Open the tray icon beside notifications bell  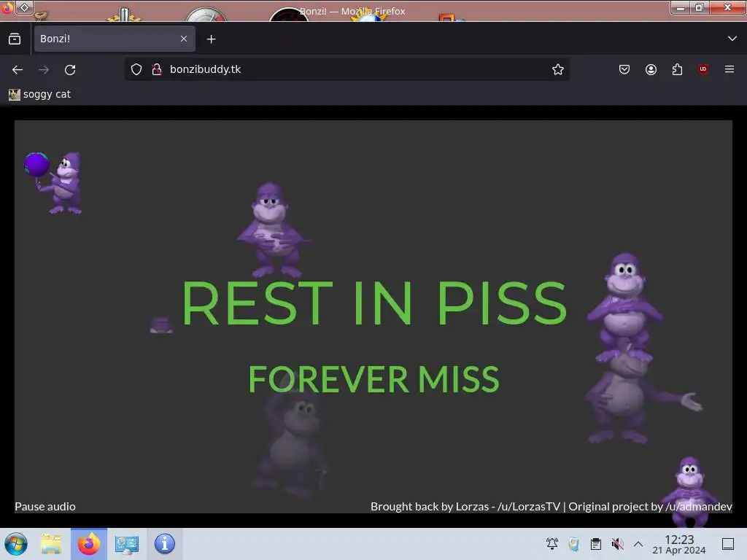click(573, 544)
